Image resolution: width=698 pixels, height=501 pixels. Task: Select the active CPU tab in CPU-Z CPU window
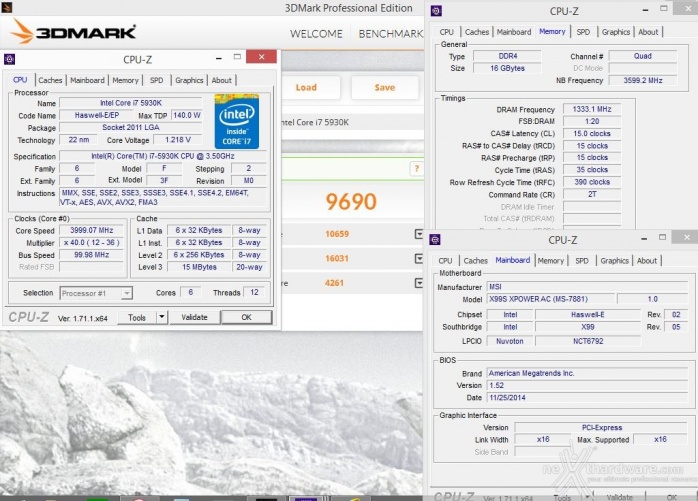(20, 80)
